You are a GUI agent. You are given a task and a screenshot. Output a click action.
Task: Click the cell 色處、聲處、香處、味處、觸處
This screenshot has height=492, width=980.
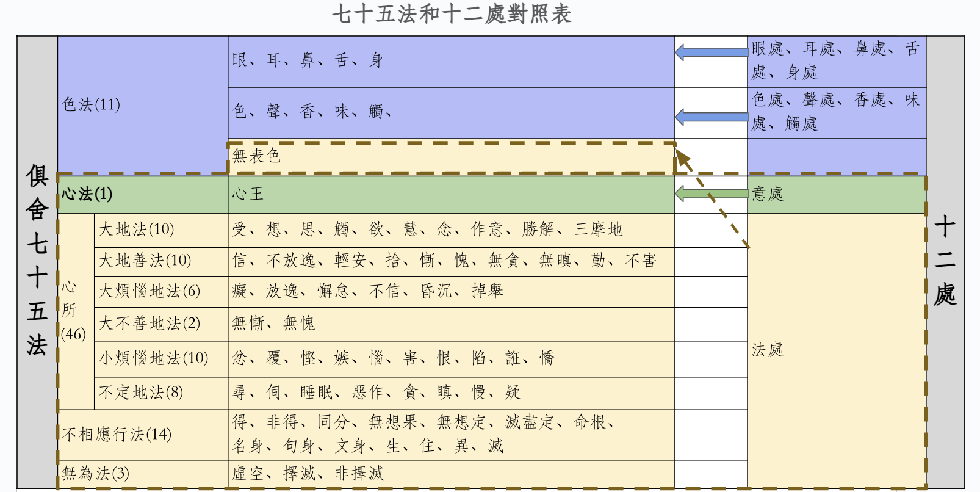pyautogui.click(x=837, y=113)
